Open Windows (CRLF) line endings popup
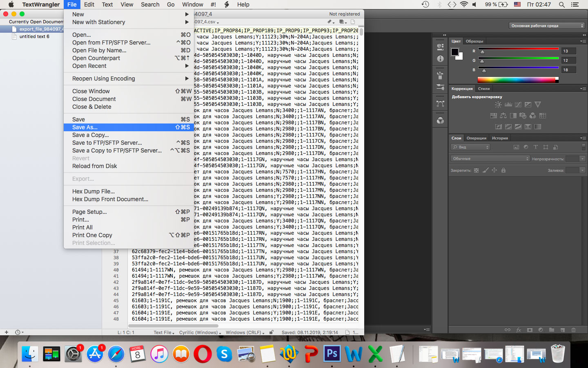 [245, 332]
